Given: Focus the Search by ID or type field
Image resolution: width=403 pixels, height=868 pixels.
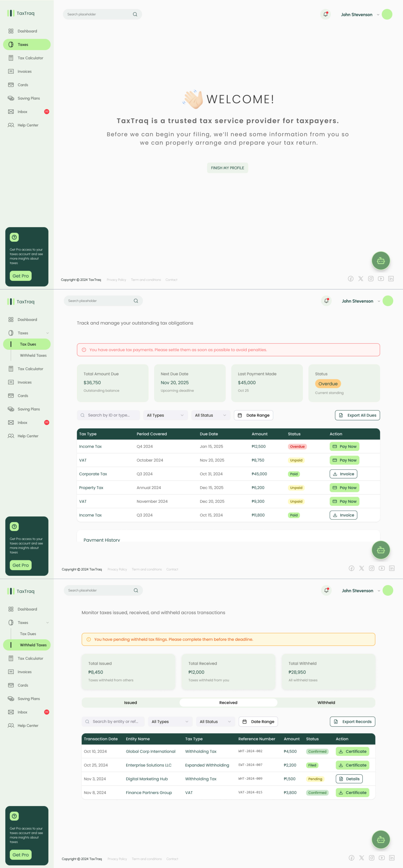Looking at the screenshot, I should pyautogui.click(x=108, y=415).
